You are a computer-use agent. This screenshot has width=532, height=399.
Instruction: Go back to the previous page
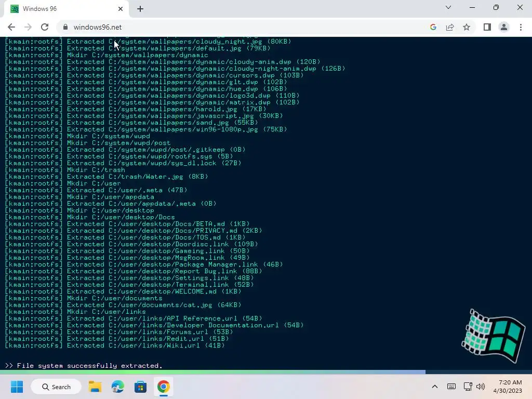(11, 27)
